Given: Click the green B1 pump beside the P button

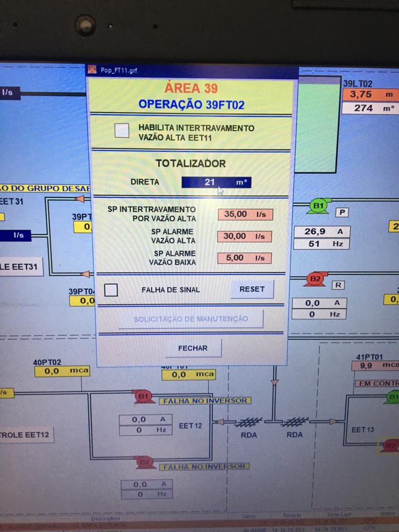Looking at the screenshot, I should pos(317,206).
